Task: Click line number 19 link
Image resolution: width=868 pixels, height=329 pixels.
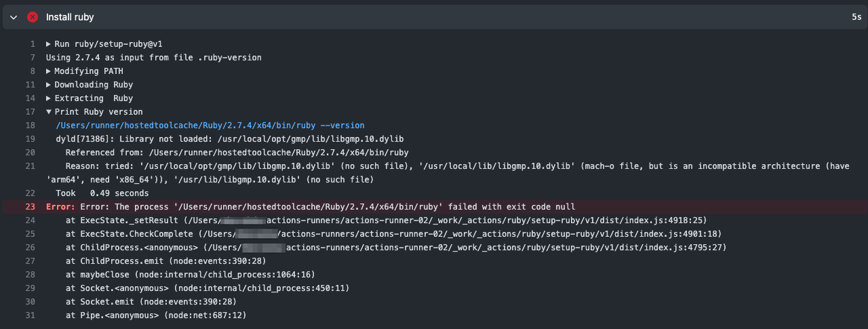Action: point(30,139)
